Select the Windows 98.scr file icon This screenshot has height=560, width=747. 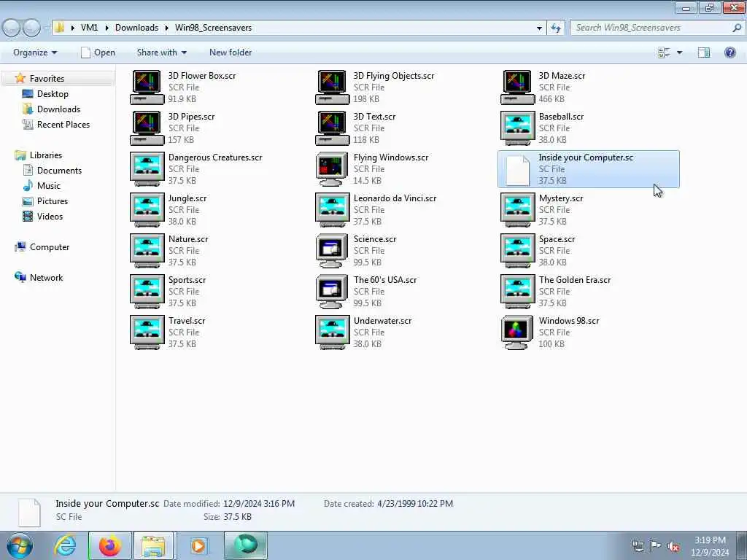pos(517,332)
